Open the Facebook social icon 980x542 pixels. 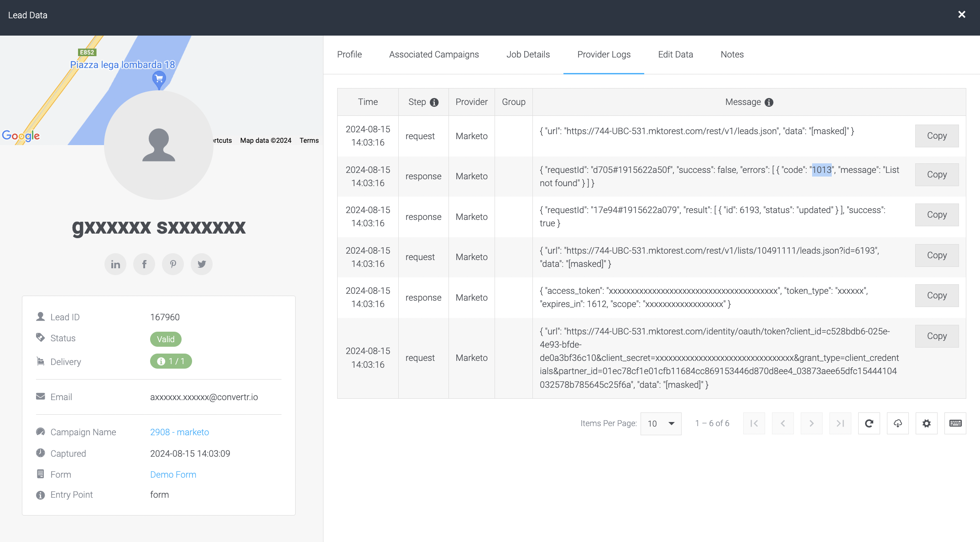(x=144, y=264)
